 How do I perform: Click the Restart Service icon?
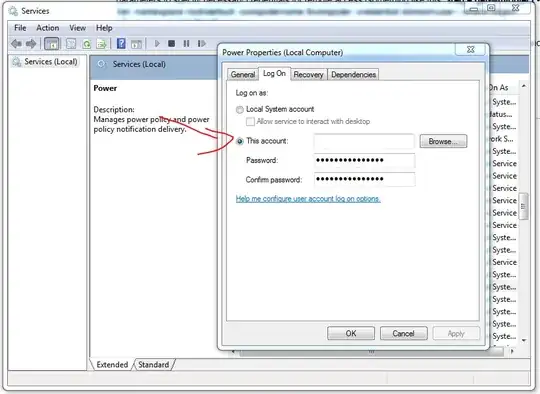[202, 43]
